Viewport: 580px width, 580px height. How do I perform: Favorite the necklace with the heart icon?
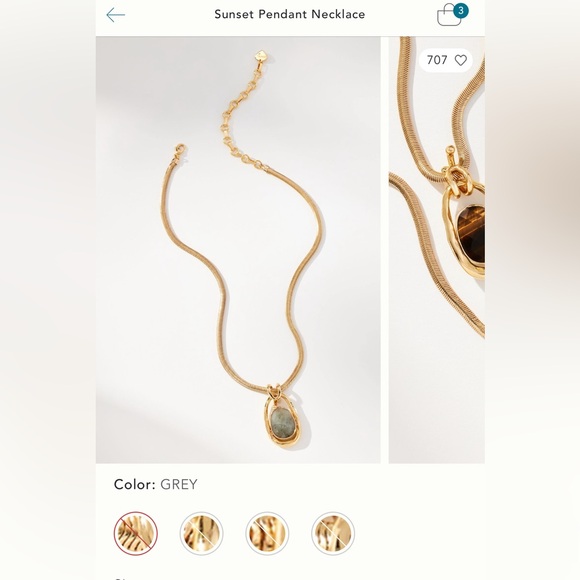tap(461, 60)
